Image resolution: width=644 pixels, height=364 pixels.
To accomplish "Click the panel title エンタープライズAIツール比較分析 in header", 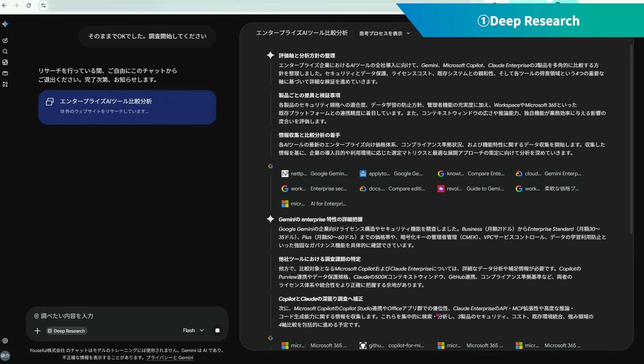I will click(x=302, y=33).
